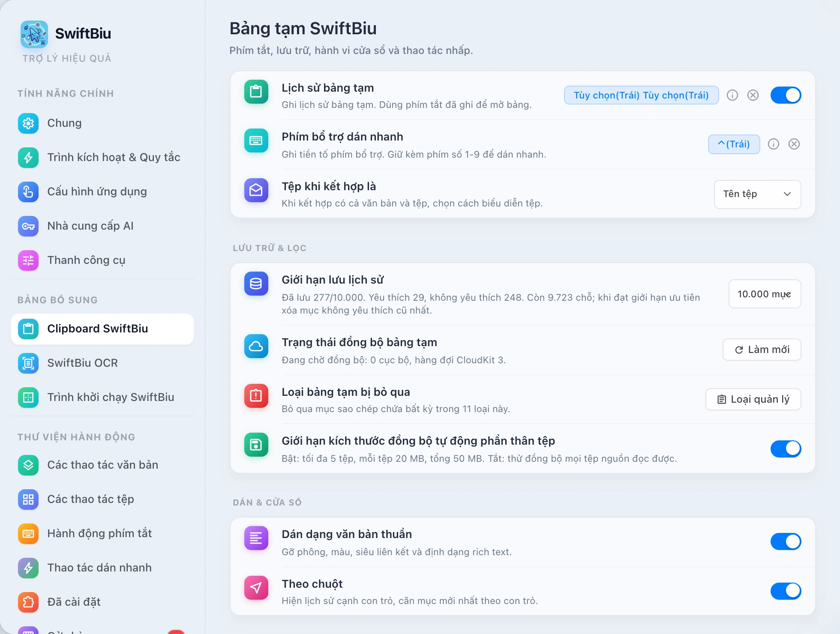Viewport: 840px width, 634px height.
Task: Open Các thao tác tệp in sidebar
Action: 102,499
